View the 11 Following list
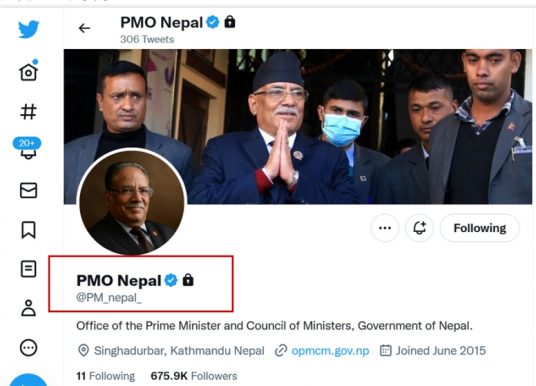536x386 pixels. pyautogui.click(x=106, y=376)
